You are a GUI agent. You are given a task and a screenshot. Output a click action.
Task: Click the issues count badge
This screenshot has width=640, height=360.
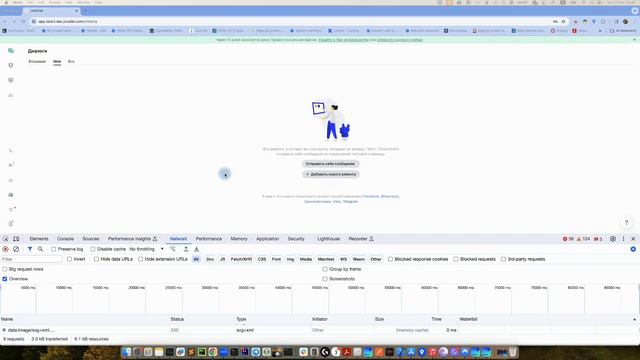pyautogui.click(x=598, y=239)
